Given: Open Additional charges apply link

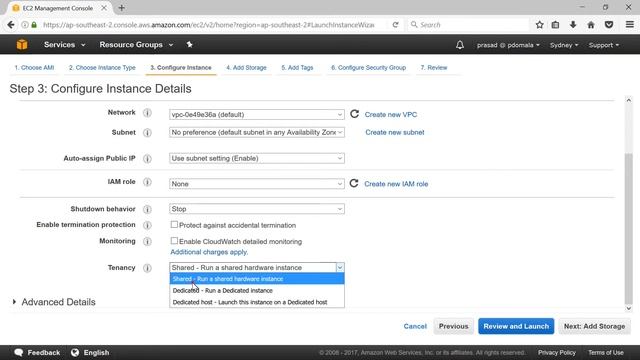Looking at the screenshot, I should [x=209, y=252].
